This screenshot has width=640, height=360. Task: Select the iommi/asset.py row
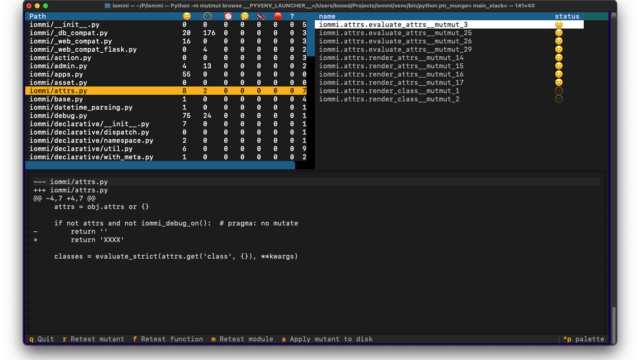coord(166,82)
